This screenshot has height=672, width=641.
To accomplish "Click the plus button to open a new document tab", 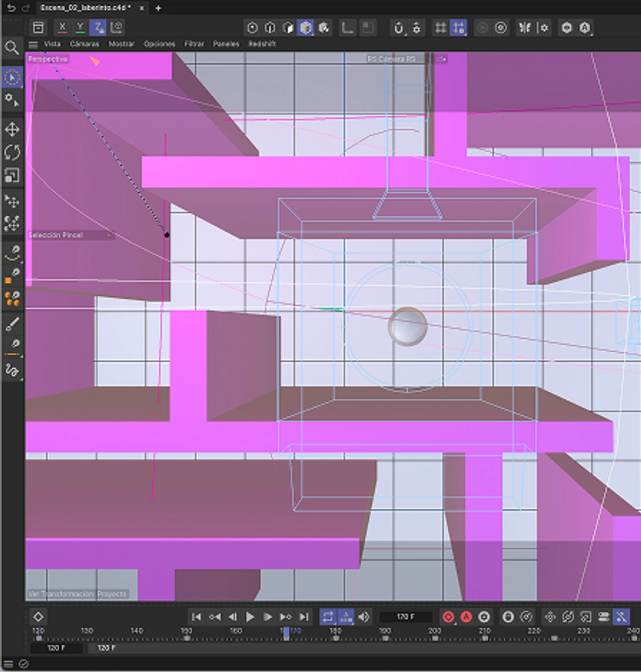I will pyautogui.click(x=157, y=8).
